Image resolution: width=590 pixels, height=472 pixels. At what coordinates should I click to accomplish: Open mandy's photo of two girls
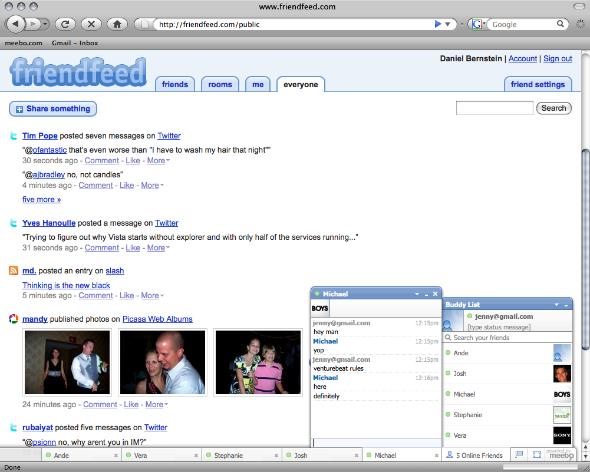pos(258,362)
